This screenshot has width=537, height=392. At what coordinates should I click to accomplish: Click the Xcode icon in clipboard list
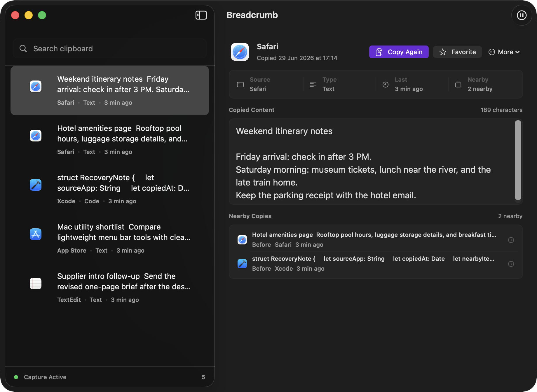click(36, 185)
